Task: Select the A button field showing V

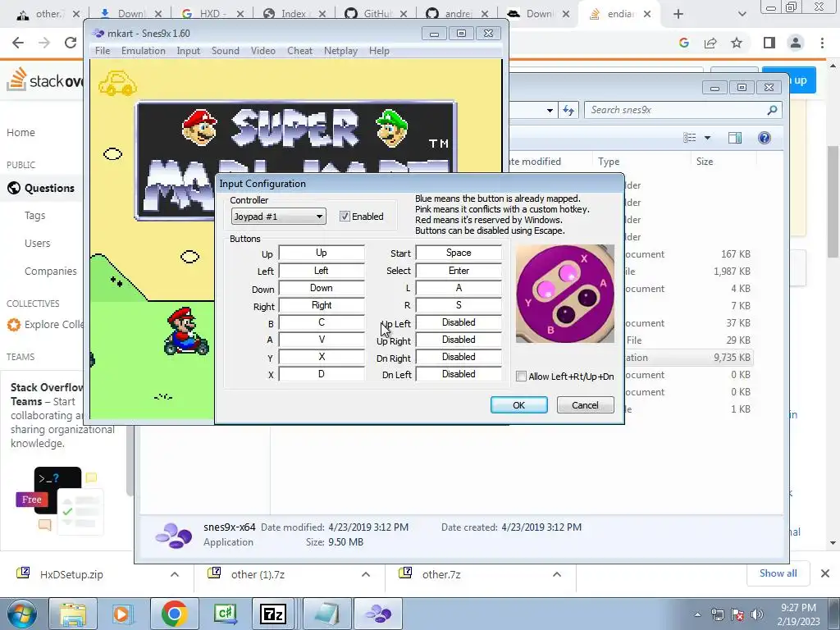Action: point(322,339)
